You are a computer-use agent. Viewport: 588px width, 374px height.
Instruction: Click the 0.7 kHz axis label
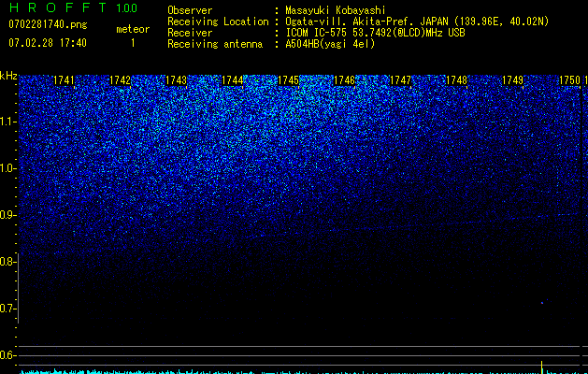pos(8,309)
